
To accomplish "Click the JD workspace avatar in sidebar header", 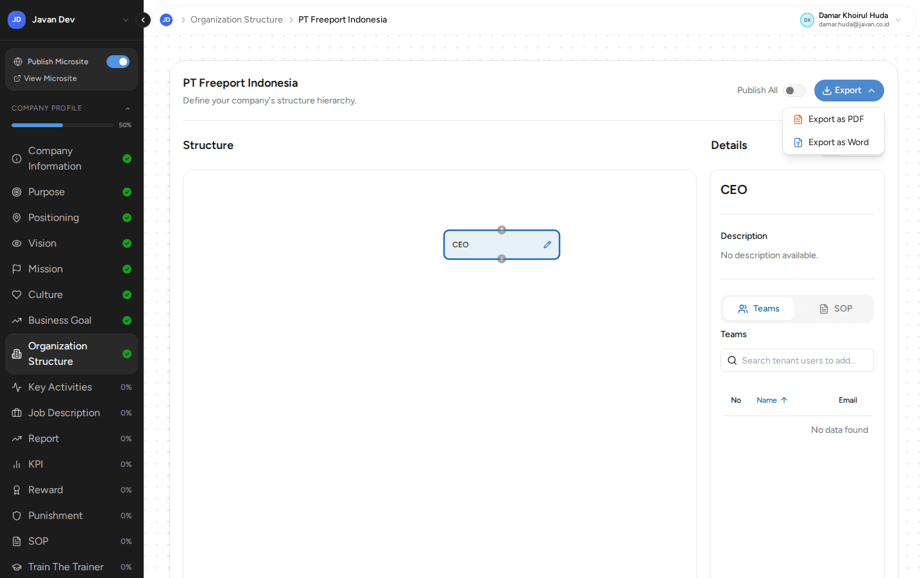I will pyautogui.click(x=17, y=20).
